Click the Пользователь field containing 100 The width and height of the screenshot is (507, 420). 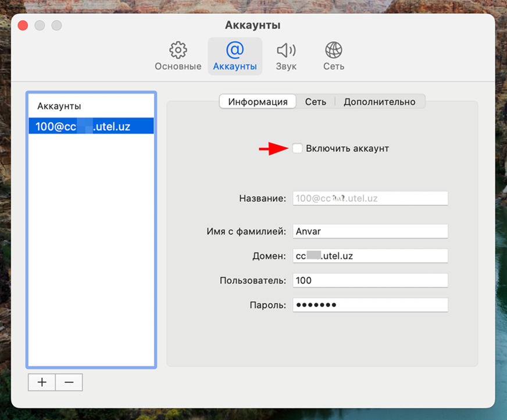pyautogui.click(x=370, y=280)
